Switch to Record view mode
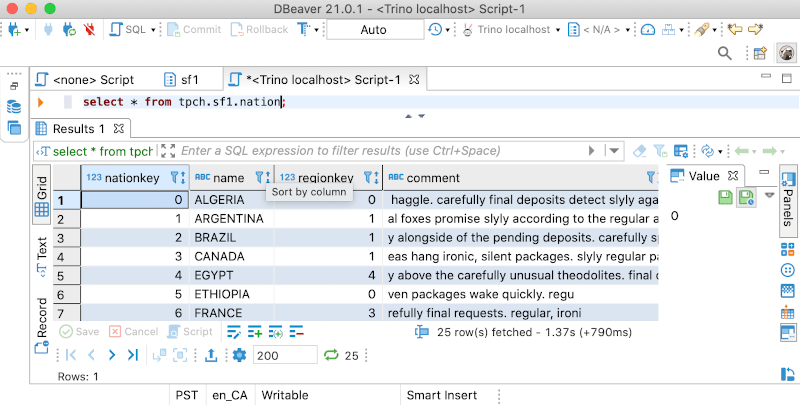The height and width of the screenshot is (407, 800). click(42, 317)
